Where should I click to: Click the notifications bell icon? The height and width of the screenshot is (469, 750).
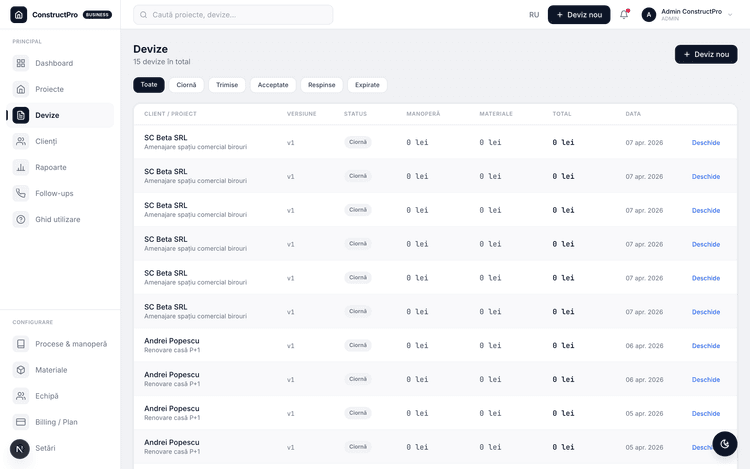(624, 15)
